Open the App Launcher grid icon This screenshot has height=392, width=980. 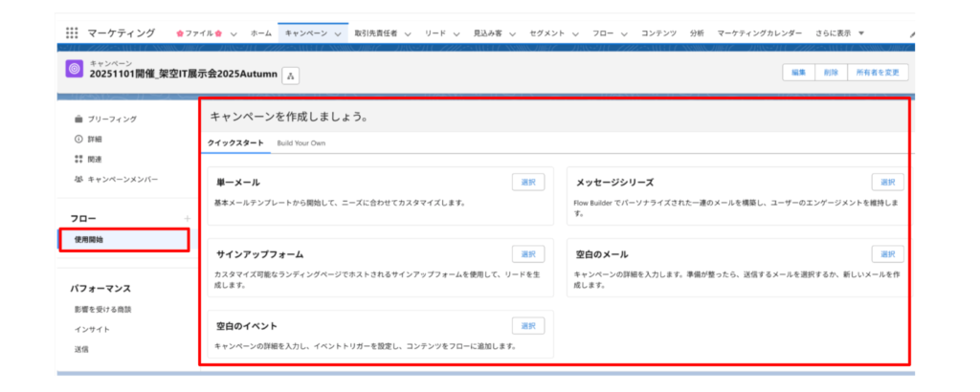(72, 33)
